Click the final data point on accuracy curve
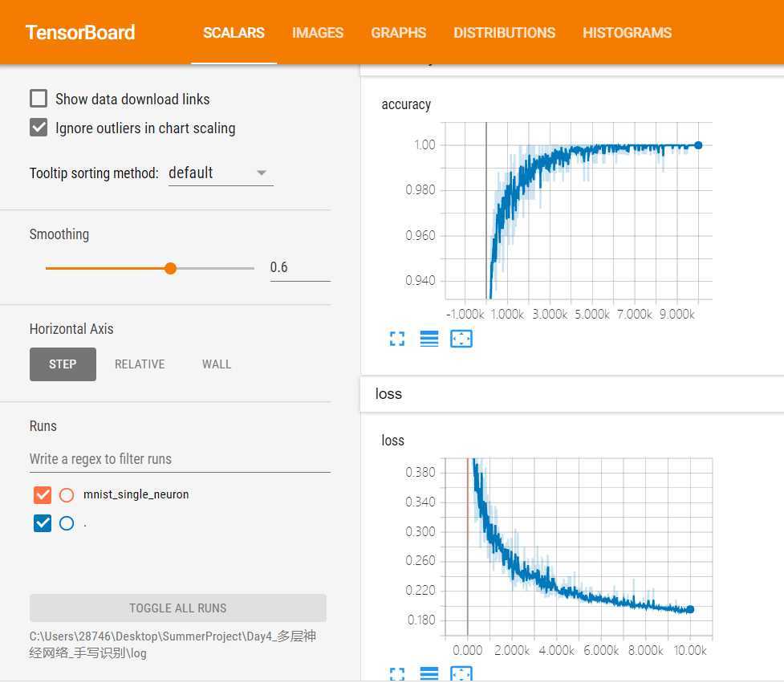Viewport: 784px width, 683px height. (x=698, y=145)
